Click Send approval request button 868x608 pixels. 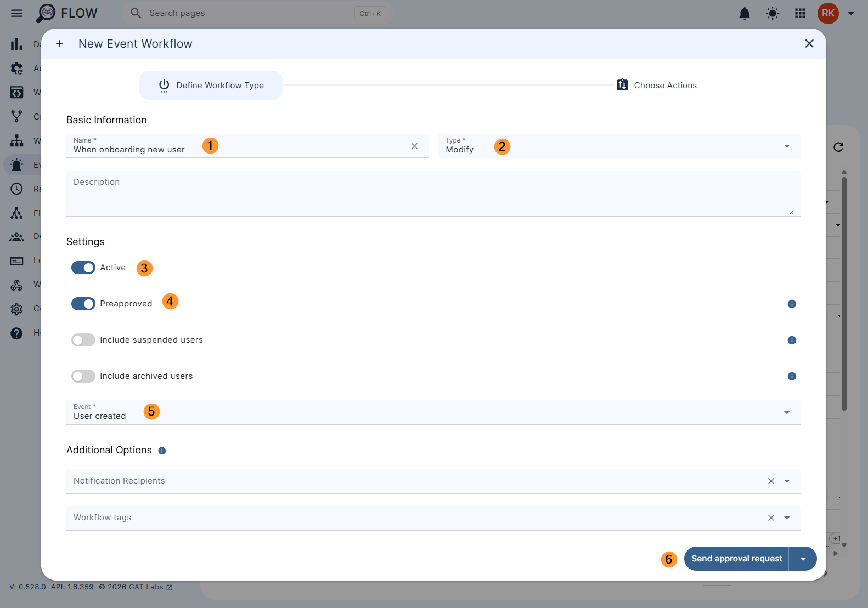(736, 559)
